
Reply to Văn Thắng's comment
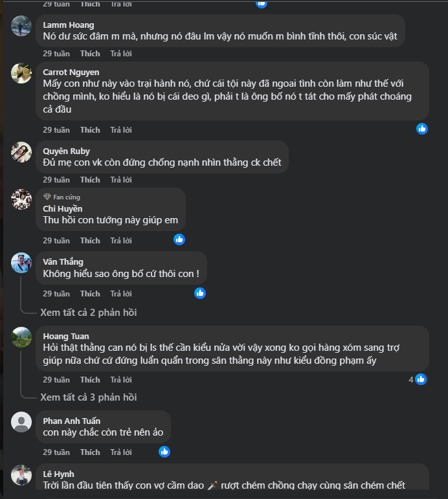pyautogui.click(x=121, y=294)
